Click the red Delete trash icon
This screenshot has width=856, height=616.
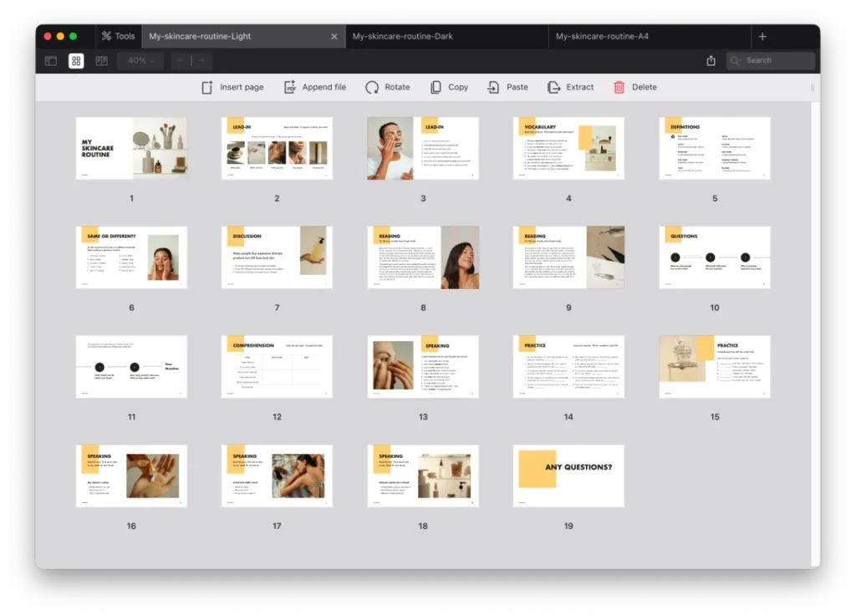[x=619, y=87]
